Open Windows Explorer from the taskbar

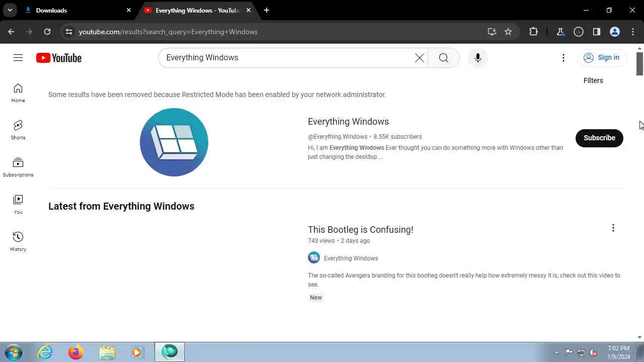click(107, 352)
